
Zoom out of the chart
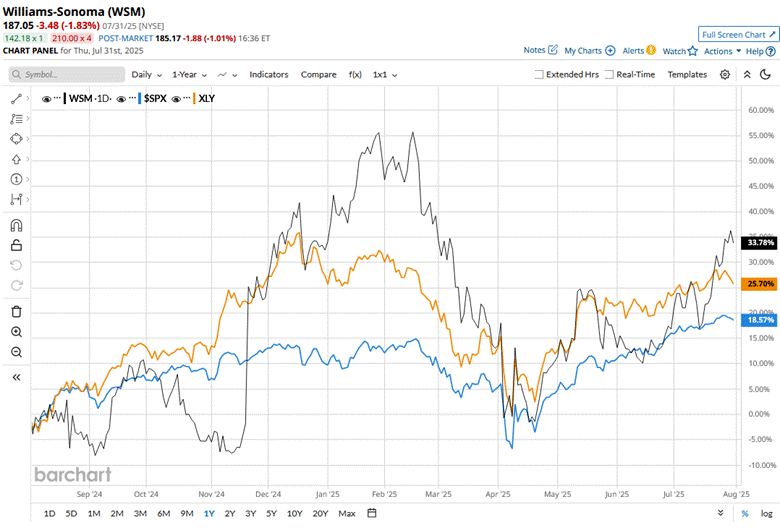point(16,352)
